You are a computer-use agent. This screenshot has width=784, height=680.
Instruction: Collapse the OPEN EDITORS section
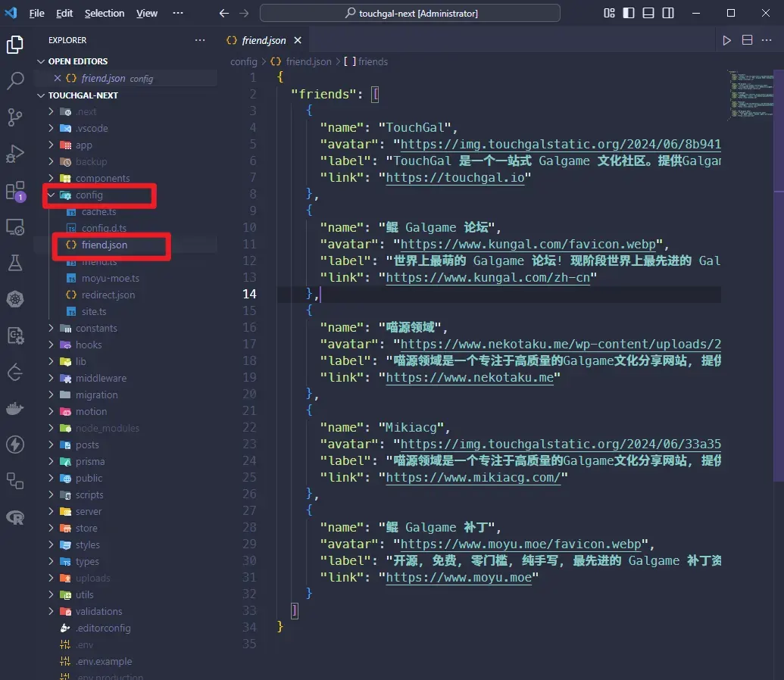coord(77,61)
